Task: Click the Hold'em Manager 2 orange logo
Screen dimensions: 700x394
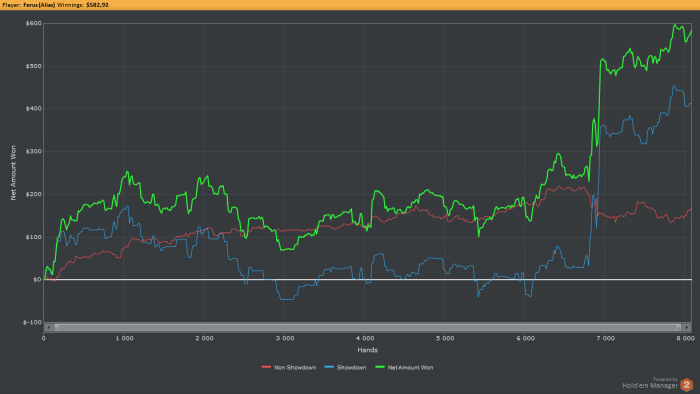Action: pyautogui.click(x=687, y=385)
